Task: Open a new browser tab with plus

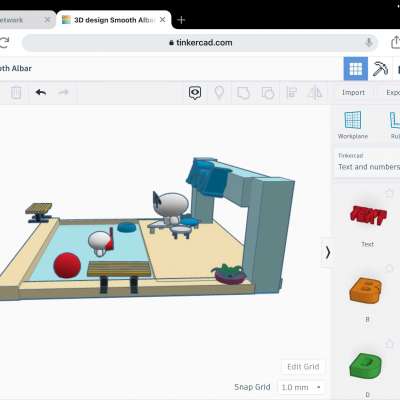Action: pyautogui.click(x=181, y=20)
